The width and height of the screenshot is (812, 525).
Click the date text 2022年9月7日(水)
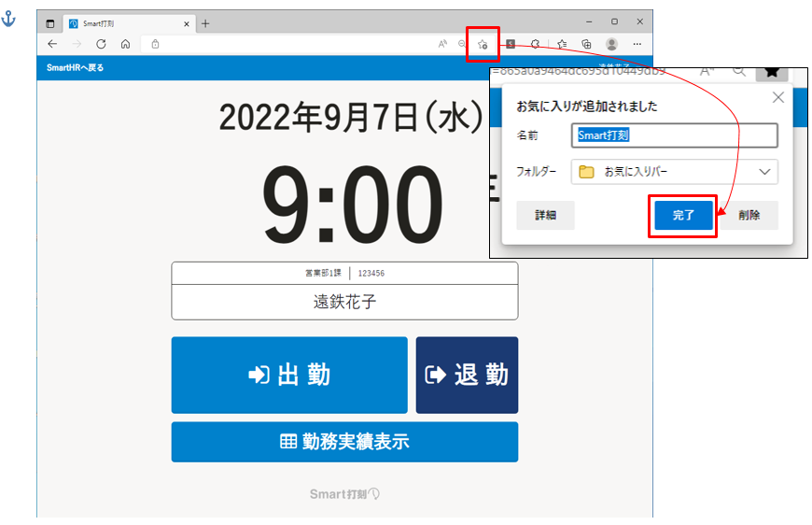[x=351, y=117]
